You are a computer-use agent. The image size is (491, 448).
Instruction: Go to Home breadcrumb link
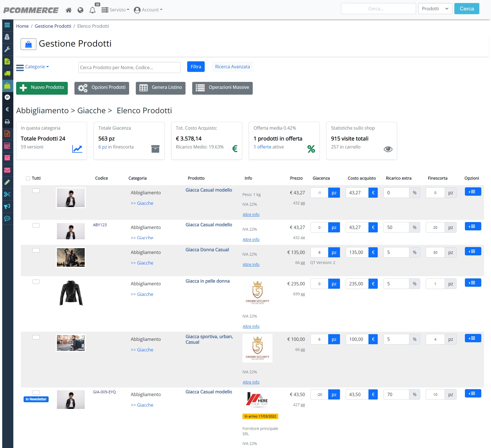[x=22, y=26]
